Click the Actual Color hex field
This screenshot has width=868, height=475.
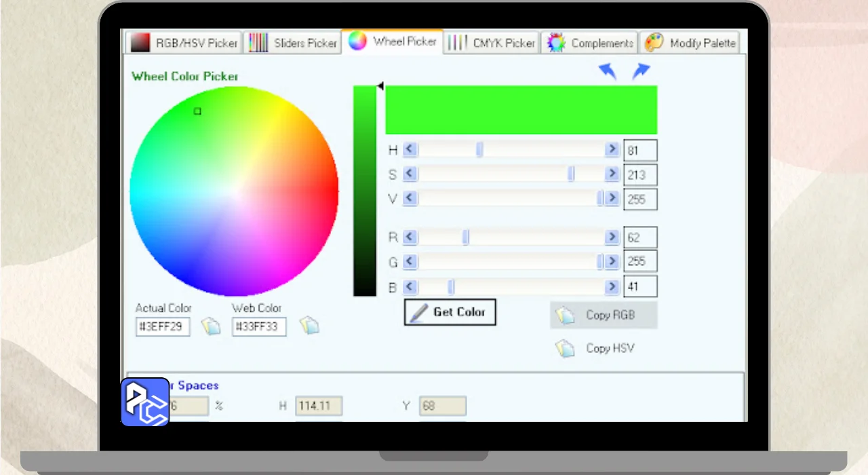click(x=163, y=327)
